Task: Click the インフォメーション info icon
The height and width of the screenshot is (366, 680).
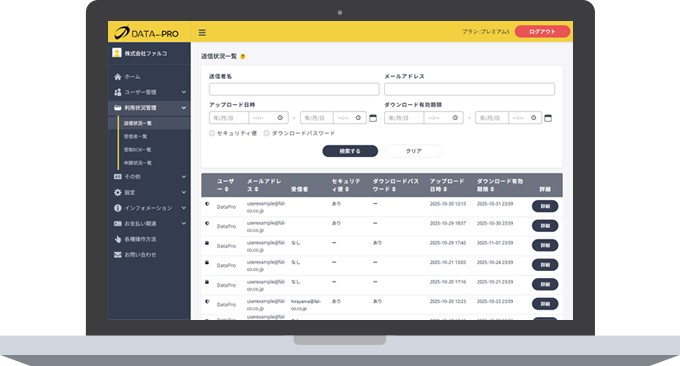Action: (118, 208)
